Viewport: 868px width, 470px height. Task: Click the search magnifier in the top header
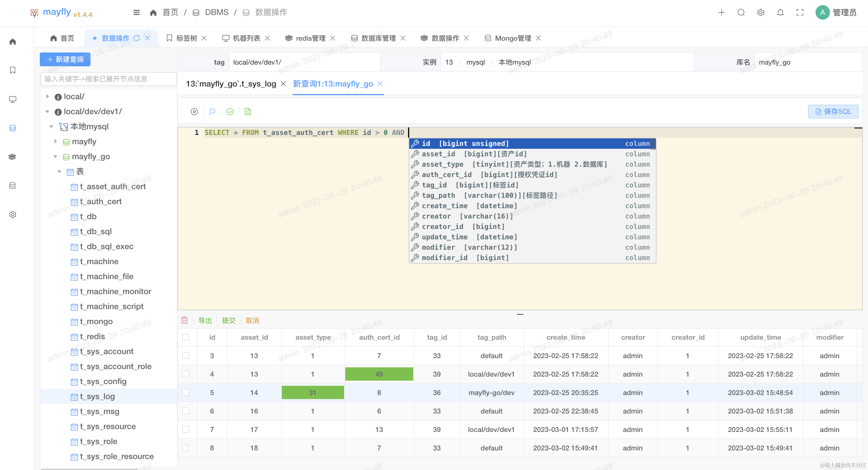tap(741, 12)
